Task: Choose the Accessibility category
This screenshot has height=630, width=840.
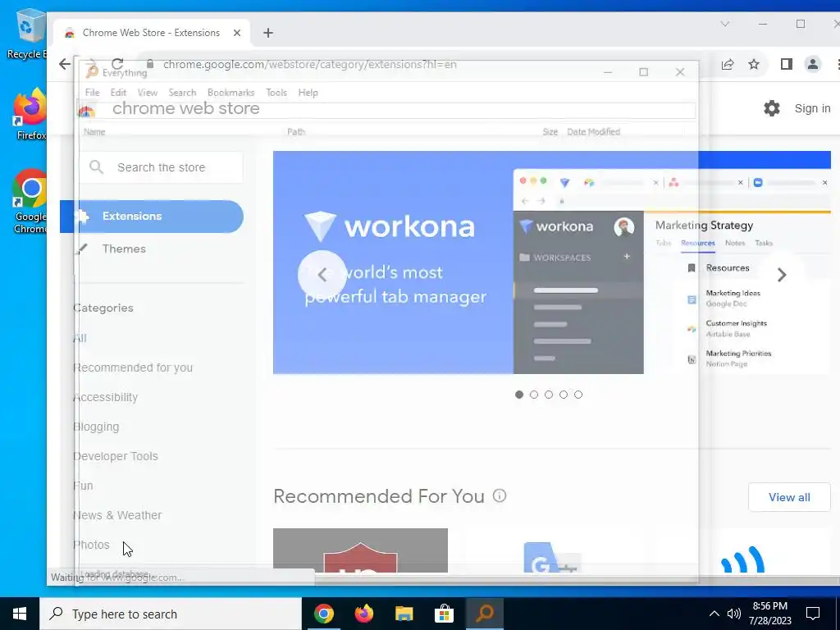Action: [106, 397]
